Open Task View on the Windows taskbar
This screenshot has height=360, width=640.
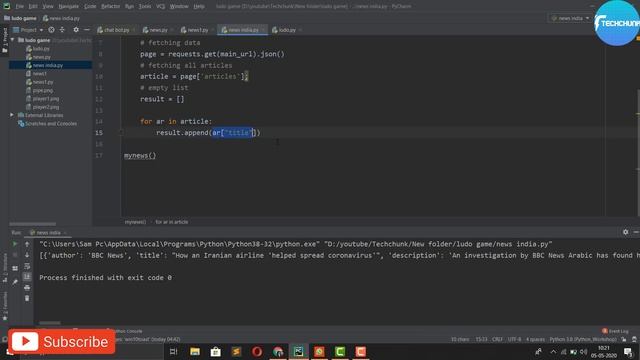click(x=173, y=351)
